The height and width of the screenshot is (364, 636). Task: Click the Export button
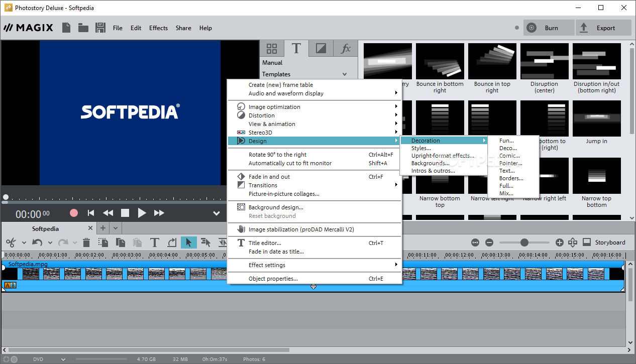[x=603, y=28]
